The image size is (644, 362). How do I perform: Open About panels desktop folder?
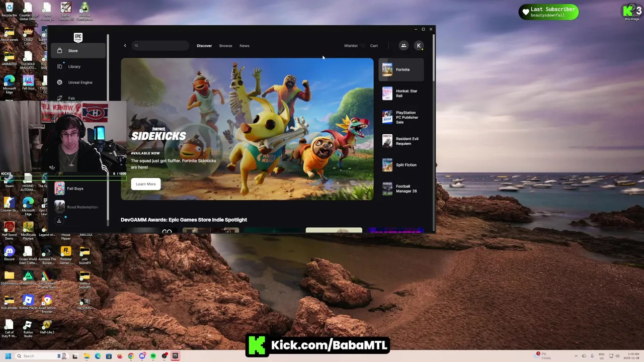[9, 34]
